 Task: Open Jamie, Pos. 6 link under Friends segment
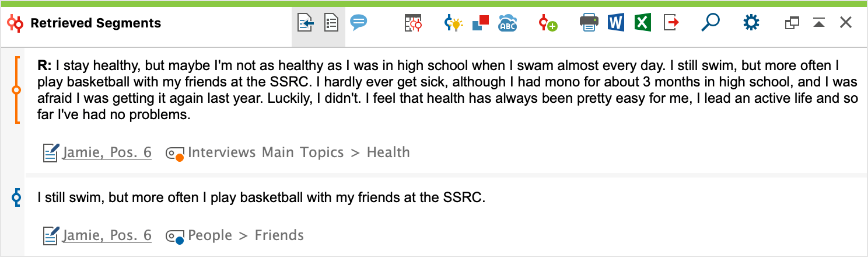click(107, 235)
